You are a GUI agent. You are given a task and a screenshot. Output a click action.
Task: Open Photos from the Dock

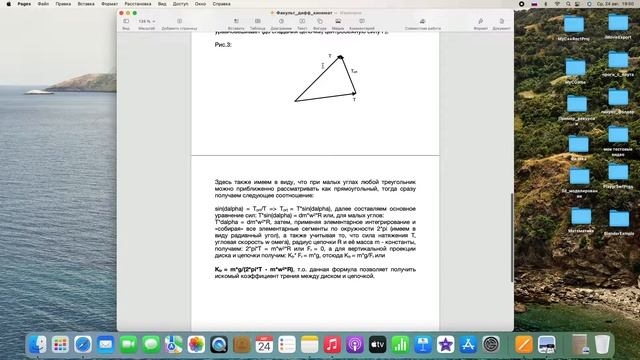pyautogui.click(x=196, y=344)
